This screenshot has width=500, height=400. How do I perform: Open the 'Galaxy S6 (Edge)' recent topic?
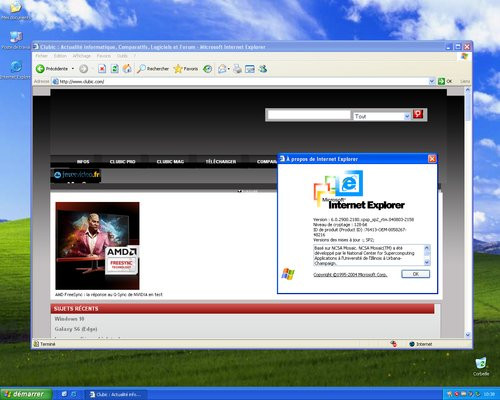pos(76,329)
